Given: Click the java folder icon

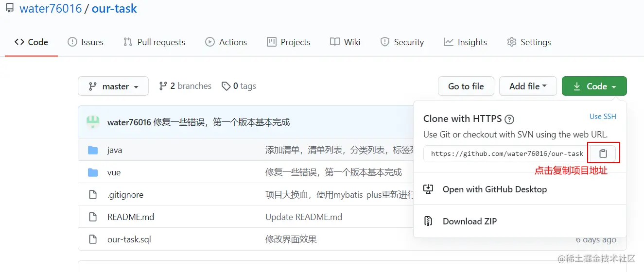Looking at the screenshot, I should pos(93,150).
